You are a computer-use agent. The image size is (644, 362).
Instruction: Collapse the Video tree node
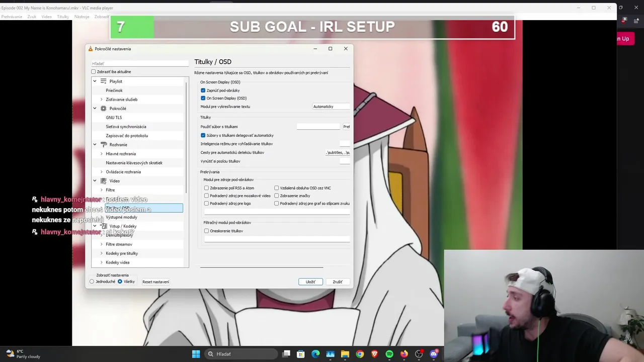tap(95, 181)
